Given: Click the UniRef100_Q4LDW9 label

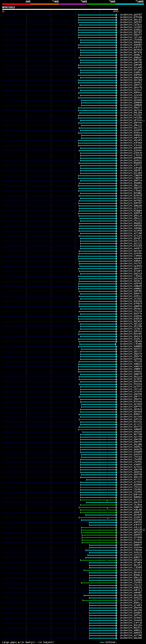Looking at the screenshot, I should click(x=131, y=444).
